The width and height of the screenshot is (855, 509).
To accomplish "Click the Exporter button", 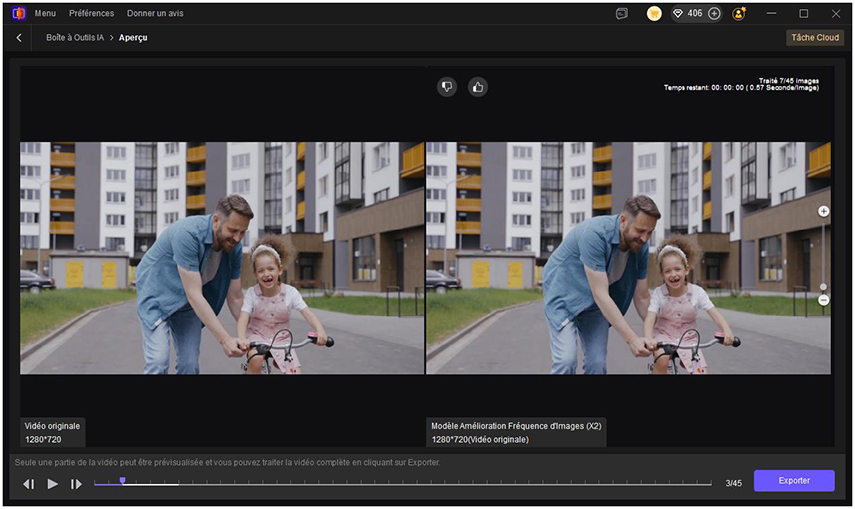I will point(794,481).
